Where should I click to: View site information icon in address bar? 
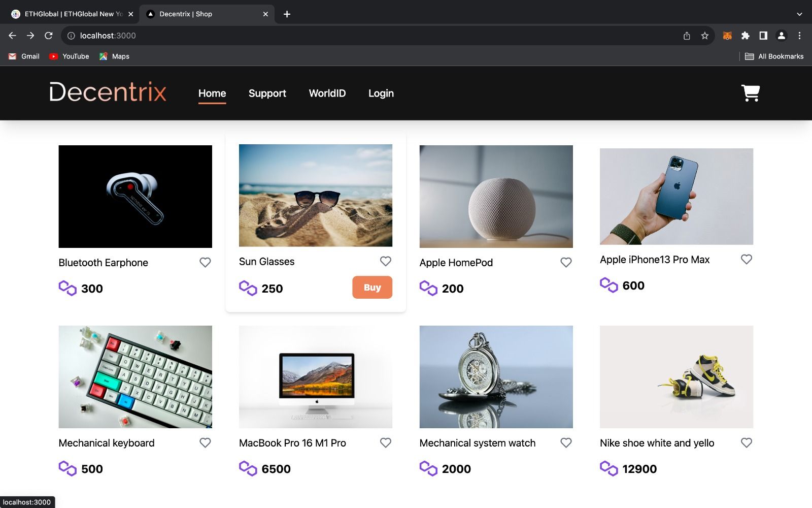(71, 36)
